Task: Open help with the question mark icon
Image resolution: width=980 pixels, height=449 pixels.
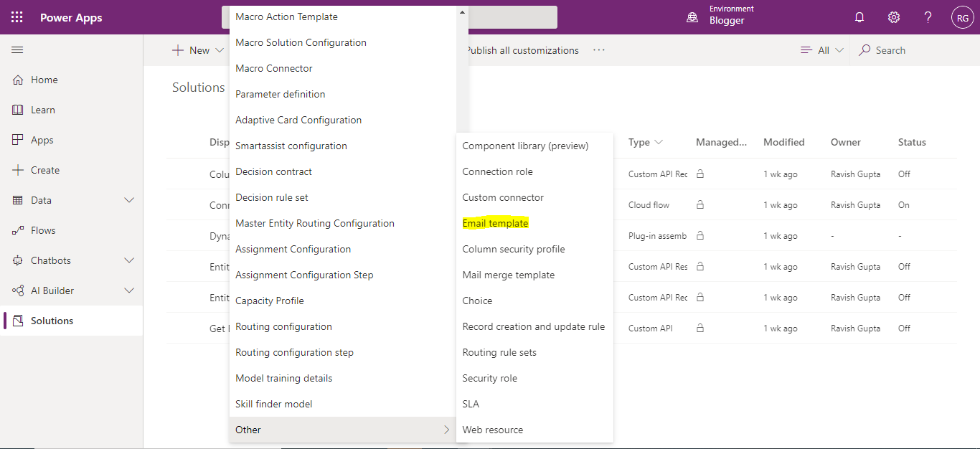Action: coord(927,16)
